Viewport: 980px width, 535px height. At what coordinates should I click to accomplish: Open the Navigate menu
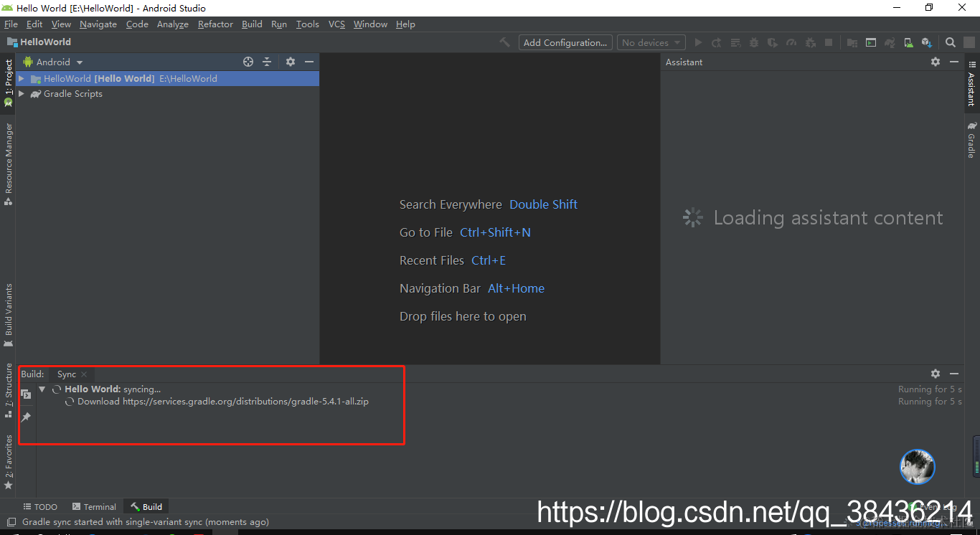point(98,24)
